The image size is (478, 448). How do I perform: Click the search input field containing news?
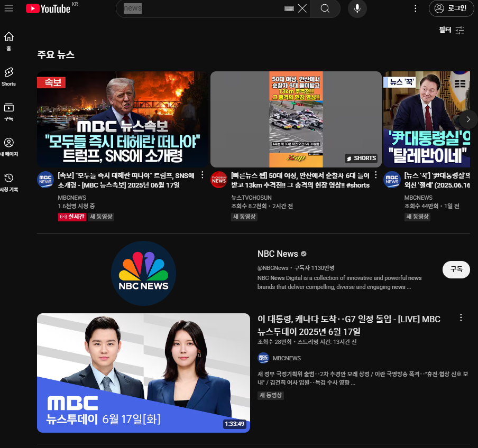coord(203,8)
